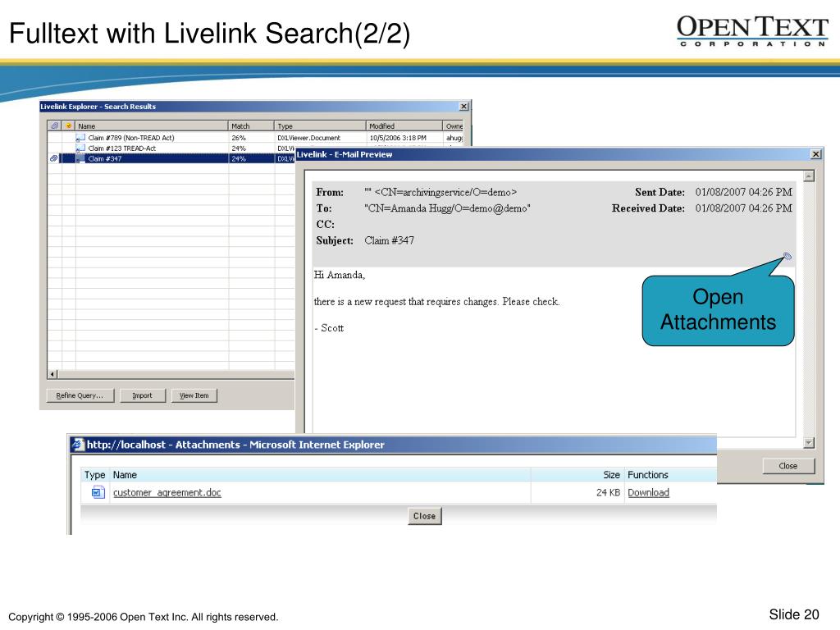Click the Open Text Corporation logo
Screen dimensions: 840x630
coord(753,31)
